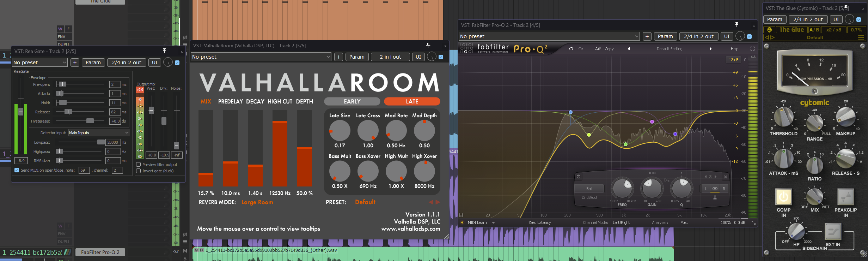Click the Pro-Q 2 resize arrows icon
Viewport: 868px width, 261px height.
[x=753, y=223]
